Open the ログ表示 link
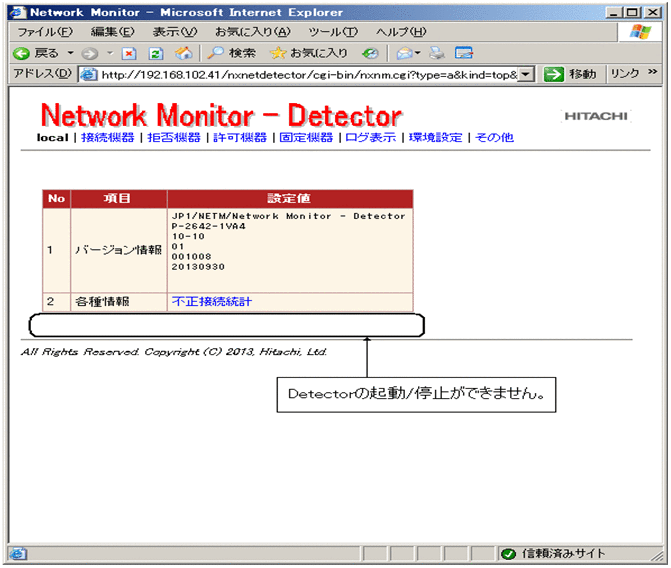 [x=371, y=138]
